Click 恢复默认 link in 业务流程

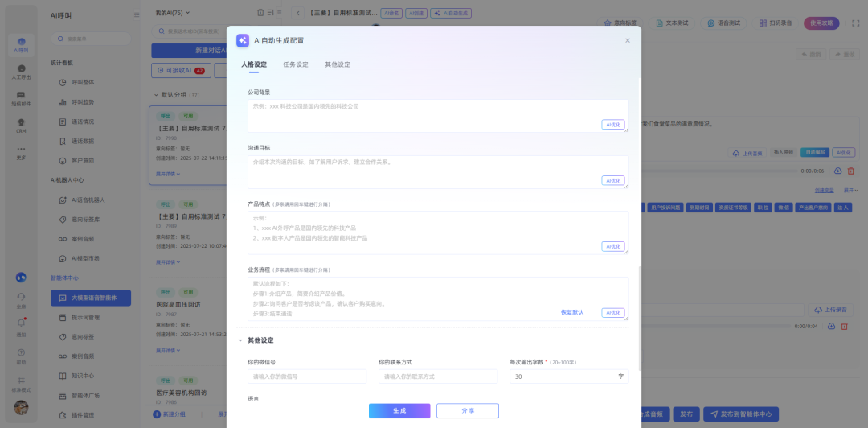click(x=572, y=313)
